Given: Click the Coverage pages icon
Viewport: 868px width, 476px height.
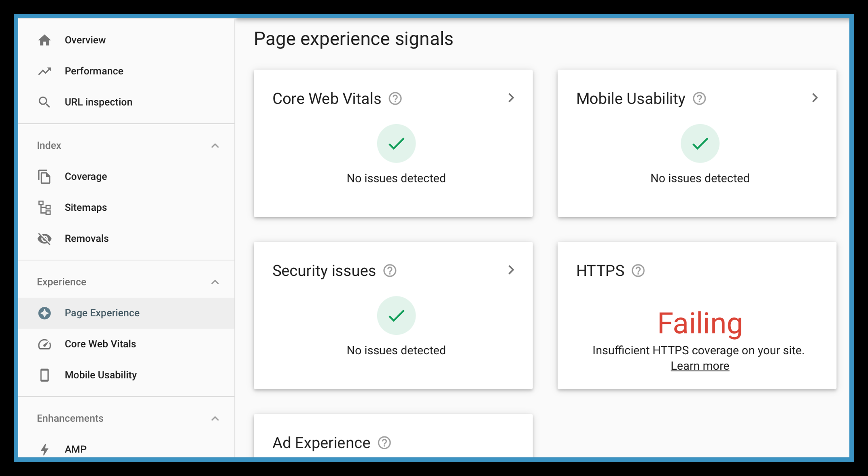Looking at the screenshot, I should click(45, 177).
